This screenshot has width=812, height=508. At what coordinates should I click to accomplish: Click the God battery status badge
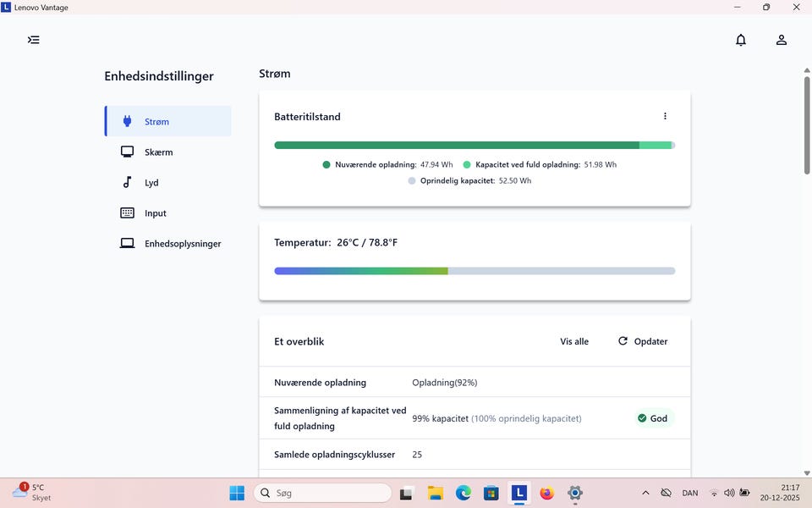653,418
